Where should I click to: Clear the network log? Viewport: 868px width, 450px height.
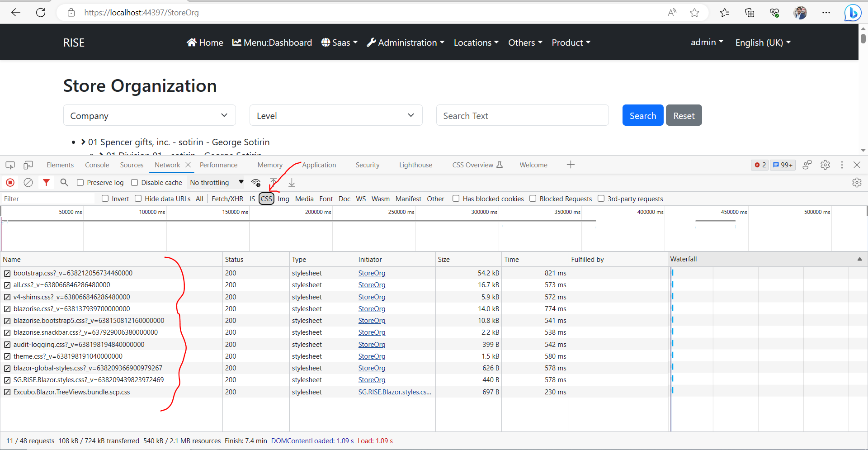tap(28, 183)
